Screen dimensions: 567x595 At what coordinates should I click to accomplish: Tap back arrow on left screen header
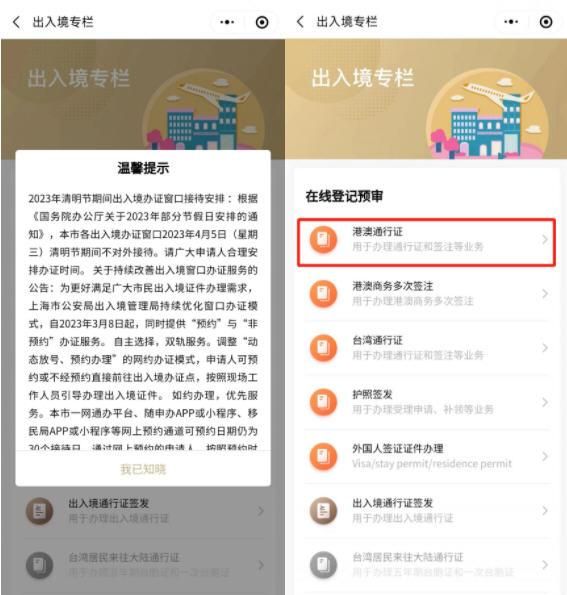[x=16, y=22]
